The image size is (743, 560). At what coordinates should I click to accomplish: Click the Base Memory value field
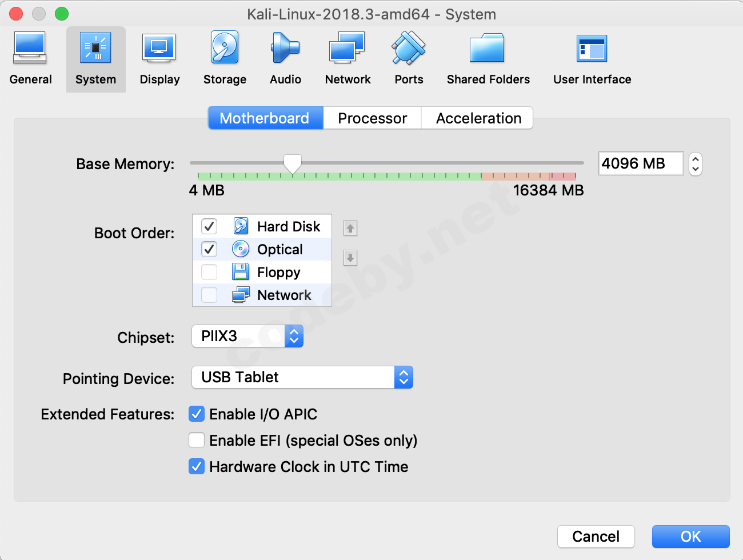click(x=641, y=163)
